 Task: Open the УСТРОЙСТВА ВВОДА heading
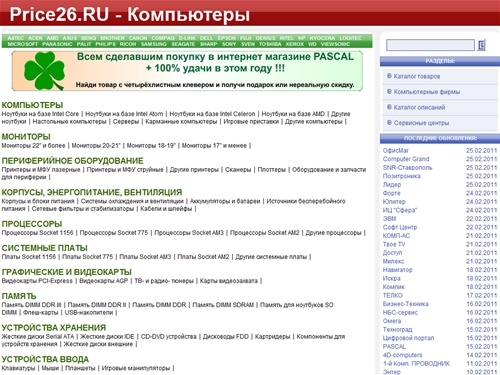(45, 359)
